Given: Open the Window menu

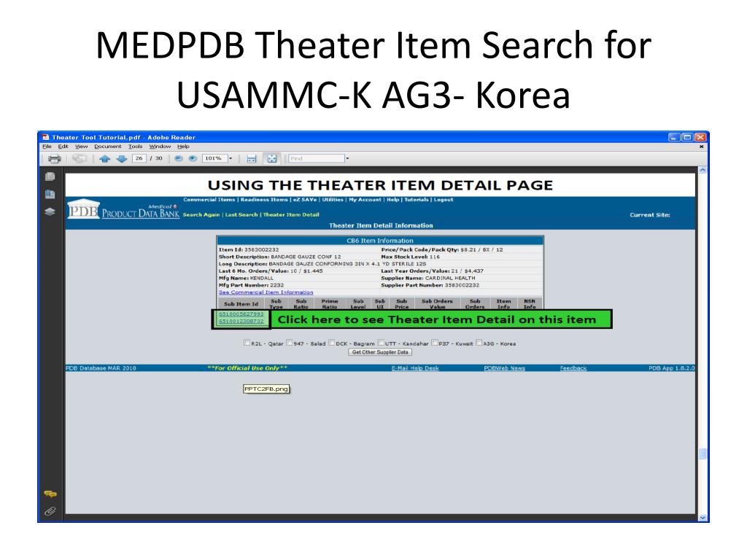Looking at the screenshot, I should pyautogui.click(x=160, y=147).
